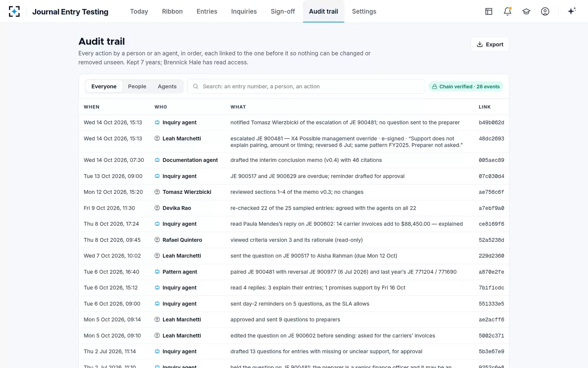Click the agent icon beside Documentation agent
This screenshot has width=588, height=368.
(157, 160)
